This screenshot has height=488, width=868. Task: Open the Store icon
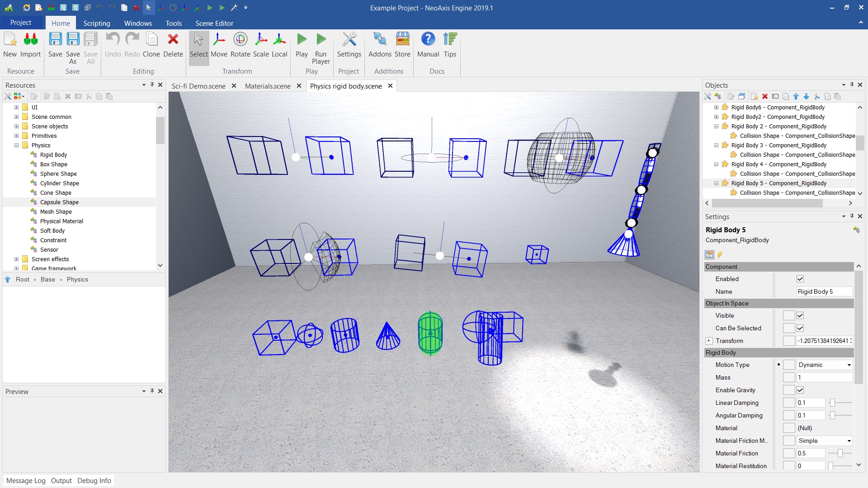point(402,45)
